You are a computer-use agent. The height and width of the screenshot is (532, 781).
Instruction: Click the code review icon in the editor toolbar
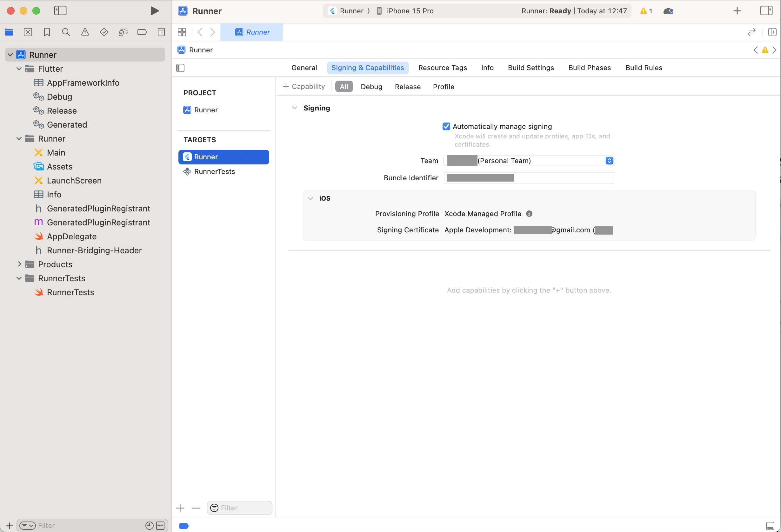pos(752,32)
